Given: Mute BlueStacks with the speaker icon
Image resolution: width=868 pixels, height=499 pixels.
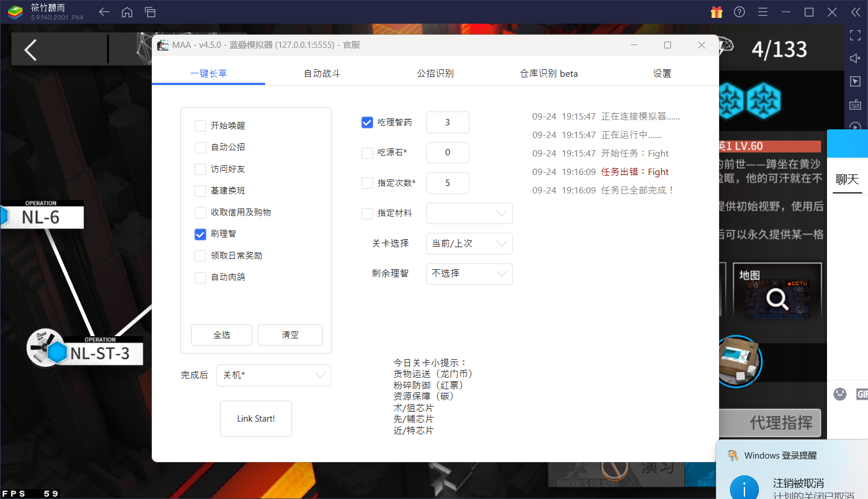Looking at the screenshot, I should [855, 58].
